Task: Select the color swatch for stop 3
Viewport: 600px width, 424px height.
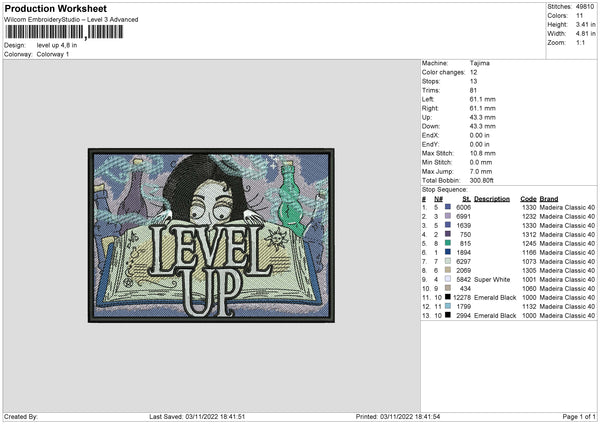Action: (448, 225)
